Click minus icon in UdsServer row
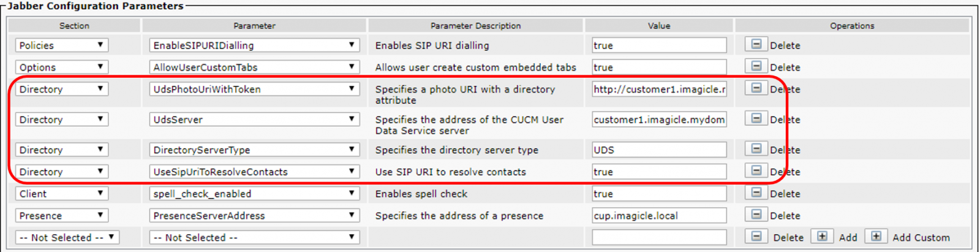The width and height of the screenshot is (980, 252). [756, 118]
